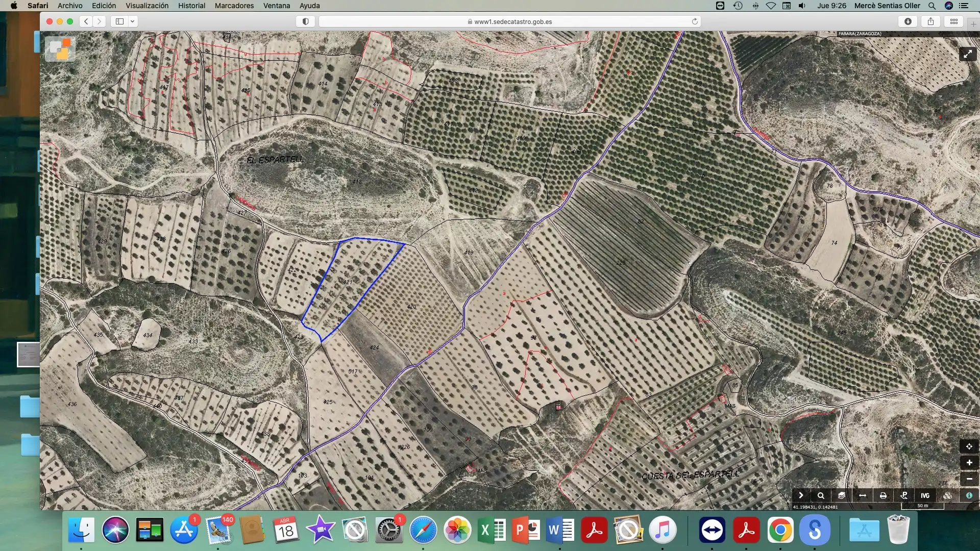Open the Safari share menu
This screenshot has width=980, height=551.
tap(931, 21)
